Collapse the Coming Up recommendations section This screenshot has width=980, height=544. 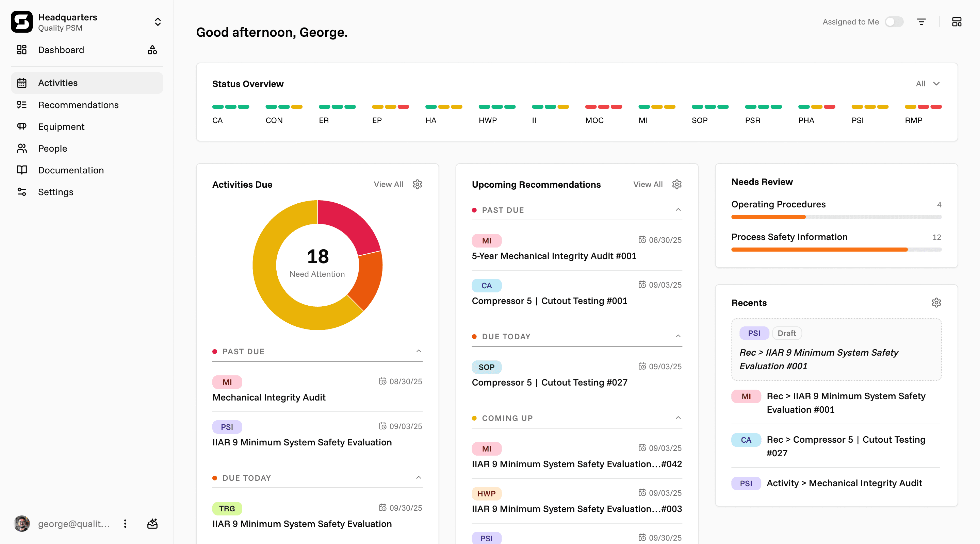tap(678, 418)
